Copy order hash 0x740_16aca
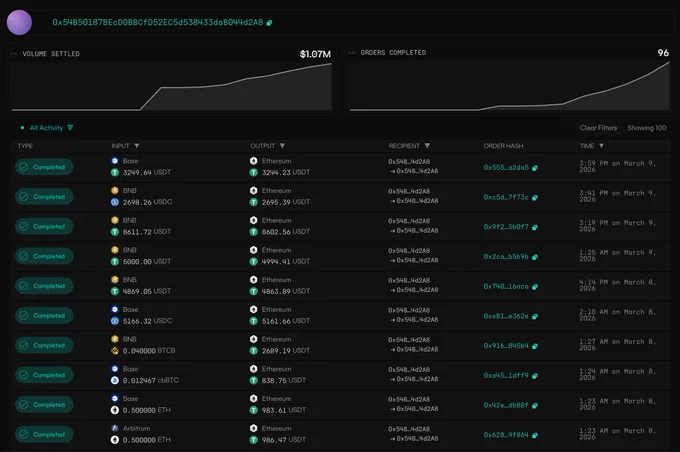Image resolution: width=680 pixels, height=452 pixels. tap(535, 287)
